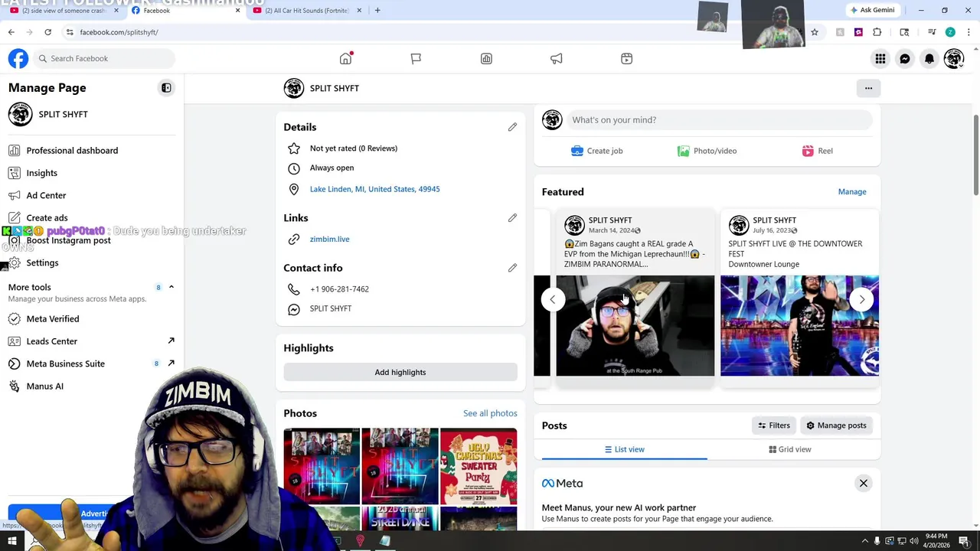Image resolution: width=980 pixels, height=551 pixels.
Task: Open Lake Linden, MI address link
Action: coord(374,189)
